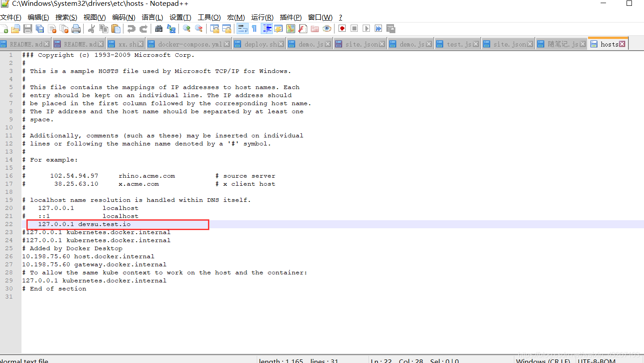The image size is (644, 363).
Task: Print the document with the printer icon
Action: [76, 29]
